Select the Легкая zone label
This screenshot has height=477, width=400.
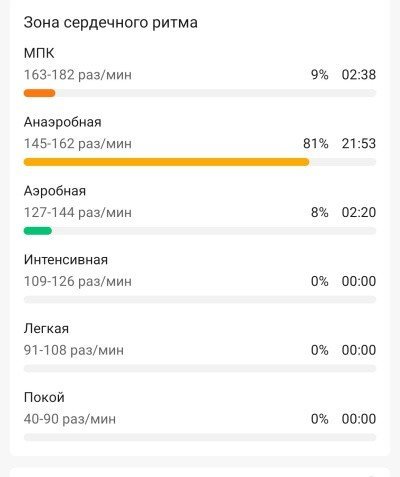[x=46, y=329]
